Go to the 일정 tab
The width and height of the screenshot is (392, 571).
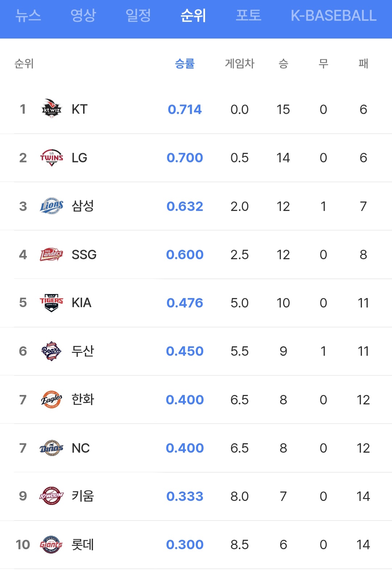pos(138,16)
